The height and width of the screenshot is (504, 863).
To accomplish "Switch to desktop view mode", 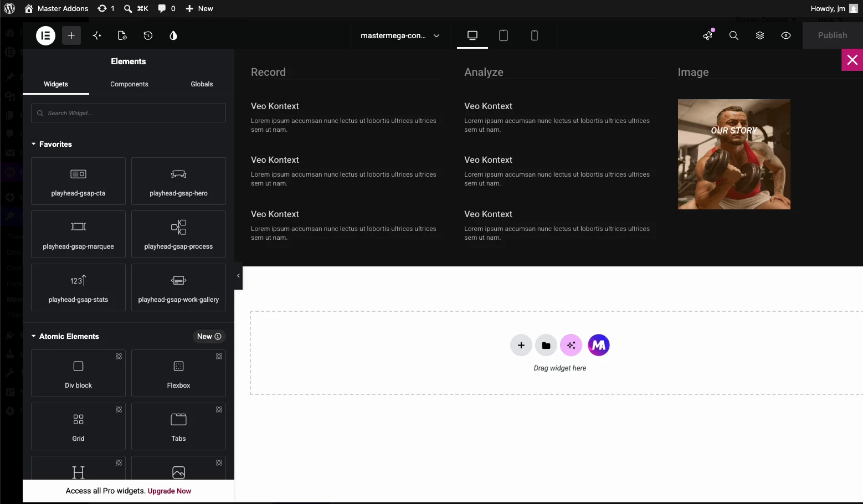I will point(472,35).
